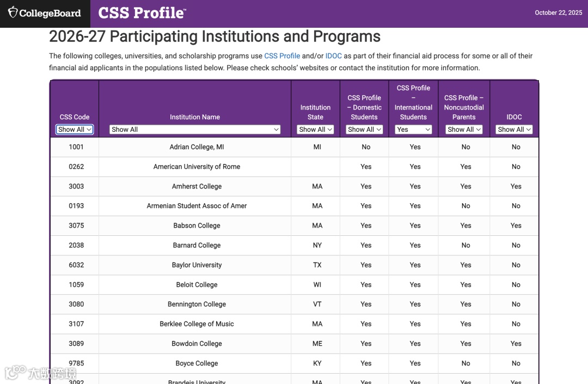Click CSS code 0262
The width and height of the screenshot is (588, 384).
click(76, 167)
